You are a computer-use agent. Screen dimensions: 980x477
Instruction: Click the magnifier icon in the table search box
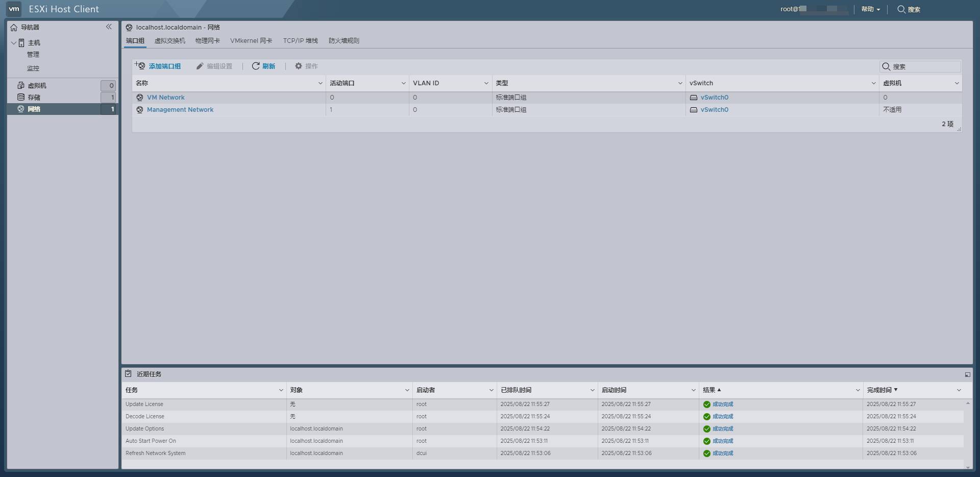pyautogui.click(x=886, y=66)
